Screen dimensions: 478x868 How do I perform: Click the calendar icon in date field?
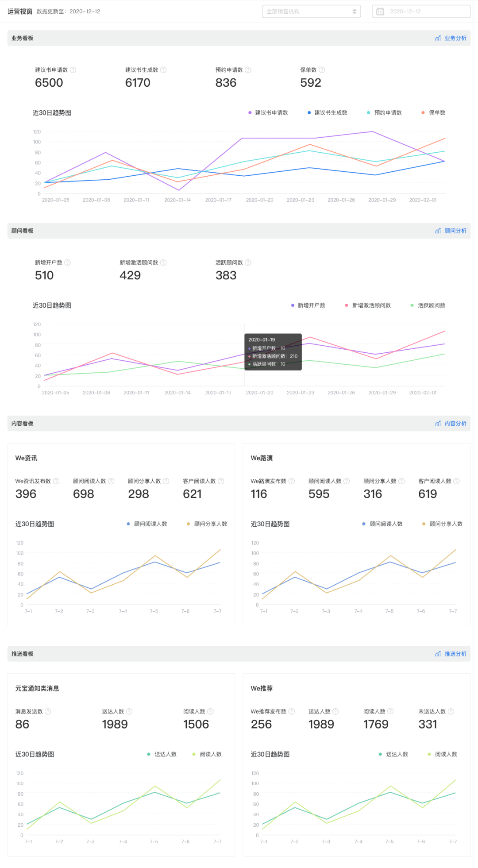click(380, 12)
